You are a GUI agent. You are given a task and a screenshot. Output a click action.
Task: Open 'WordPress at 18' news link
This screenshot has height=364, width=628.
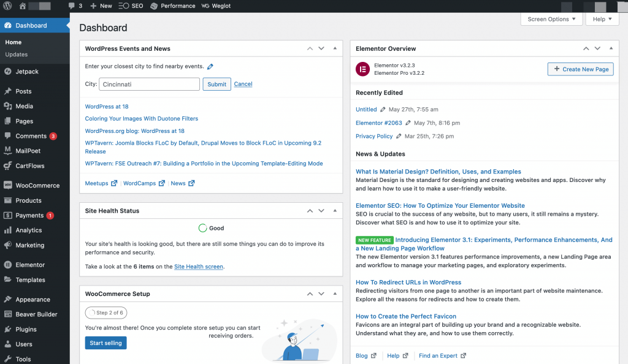[107, 107]
